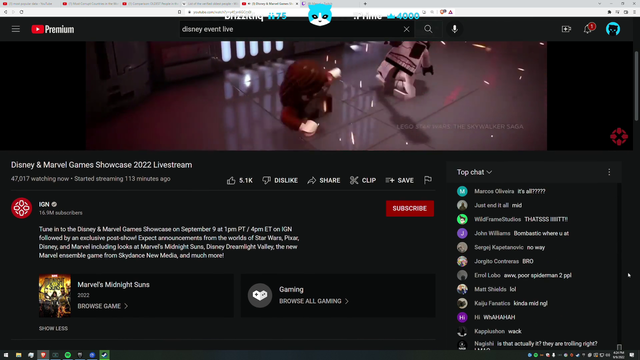The width and height of the screenshot is (640, 360).
Task: Switch to 'Most Corrupt Countries' tab
Action: pyautogui.click(x=90, y=4)
